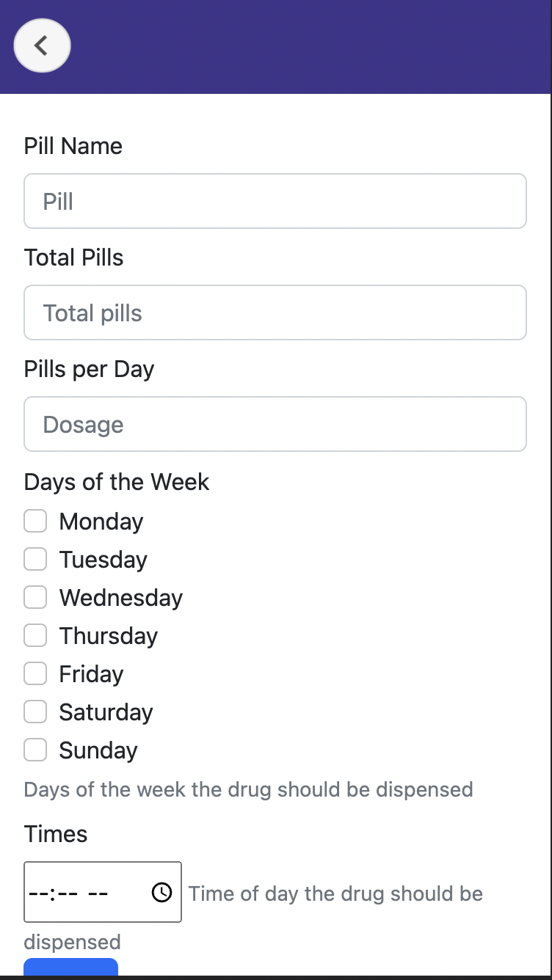The width and height of the screenshot is (552, 980).
Task: Enable the Monday checkbox
Action: (x=35, y=521)
